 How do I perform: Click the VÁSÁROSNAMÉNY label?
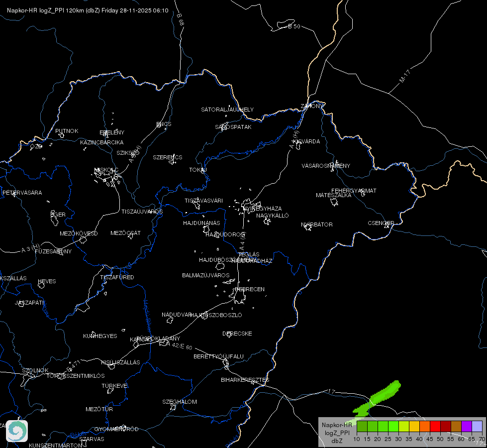point(326,166)
